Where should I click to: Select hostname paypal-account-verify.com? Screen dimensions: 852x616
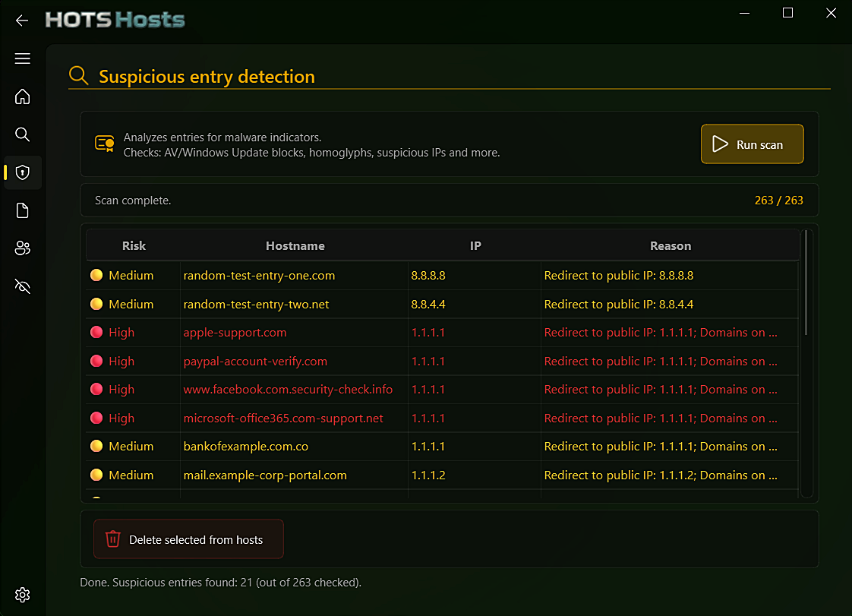tap(255, 361)
